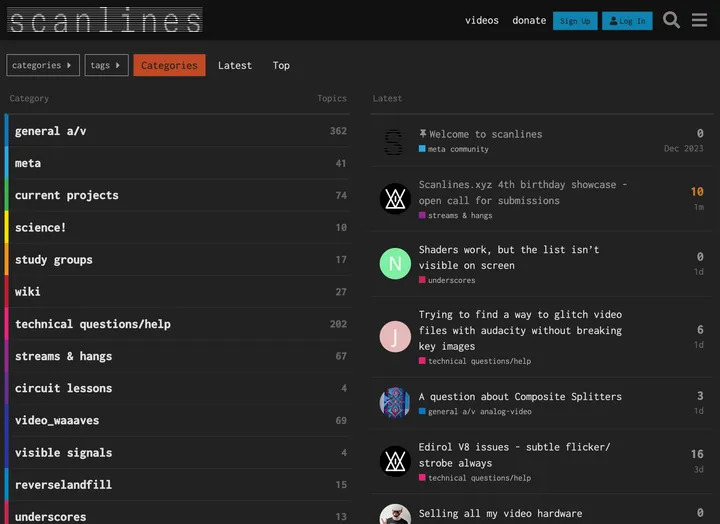The image size is (720, 524).
Task: Click the Topics column header
Action: [x=332, y=98]
